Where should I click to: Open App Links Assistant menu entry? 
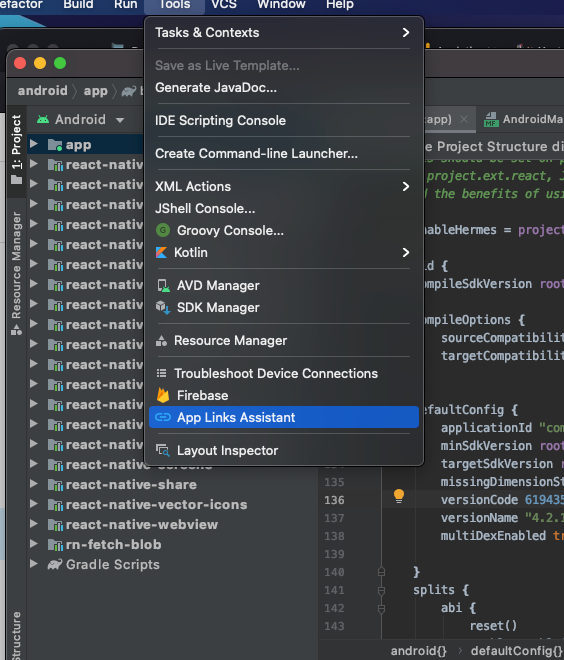284,417
